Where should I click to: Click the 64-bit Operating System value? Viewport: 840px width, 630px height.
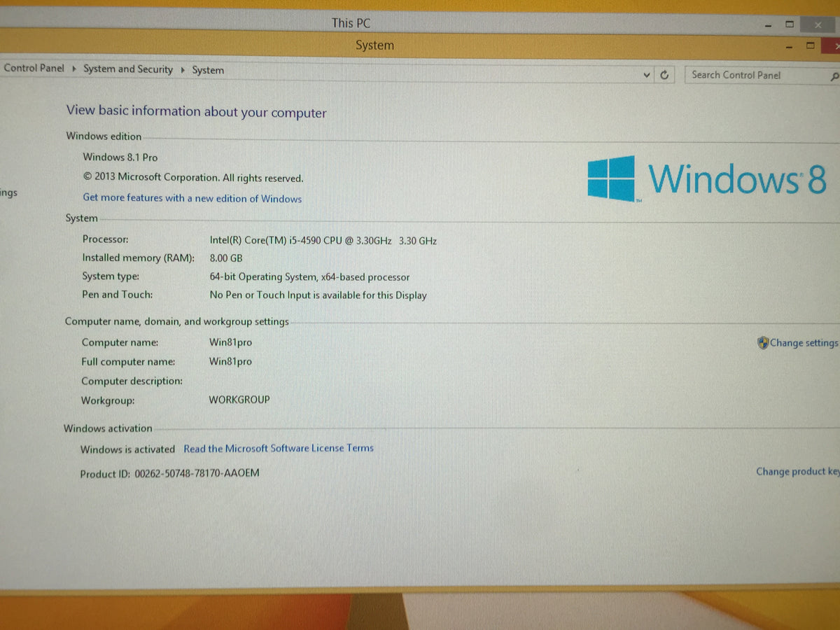(x=309, y=277)
